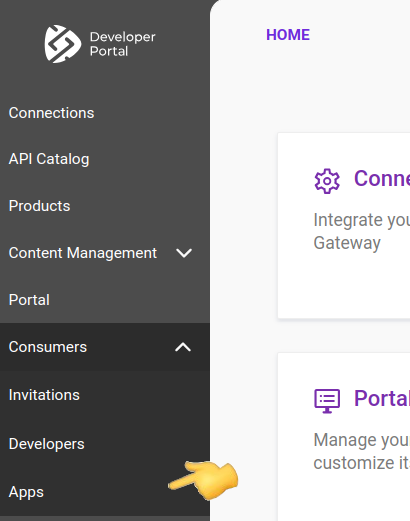Open API Catalog in the sidebar
The width and height of the screenshot is (410, 521).
[49, 159]
